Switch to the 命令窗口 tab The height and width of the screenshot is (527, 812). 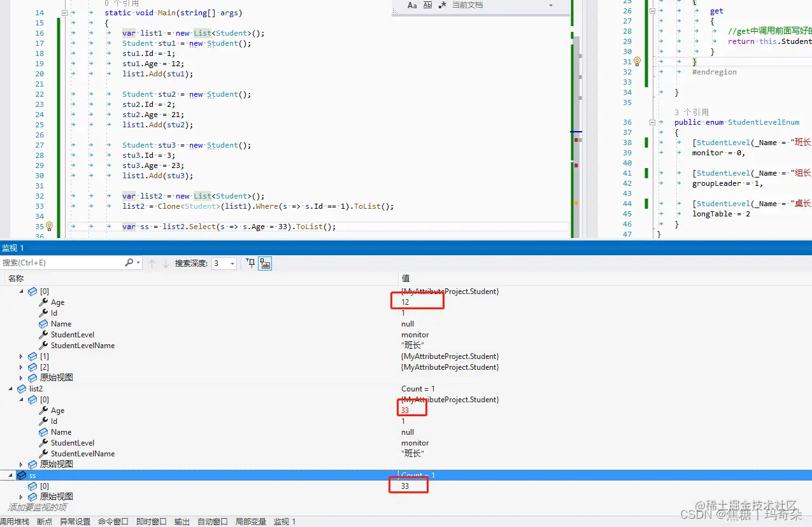pyautogui.click(x=113, y=521)
